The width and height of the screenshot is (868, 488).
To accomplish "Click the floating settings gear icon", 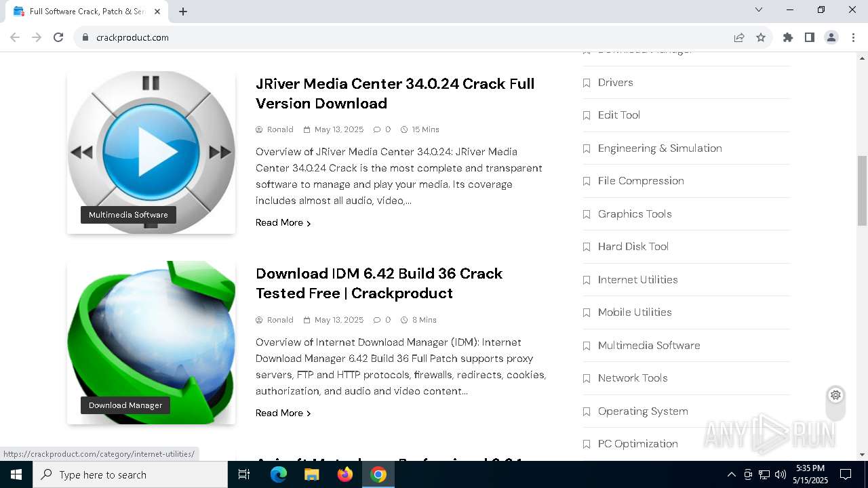I will tap(835, 395).
